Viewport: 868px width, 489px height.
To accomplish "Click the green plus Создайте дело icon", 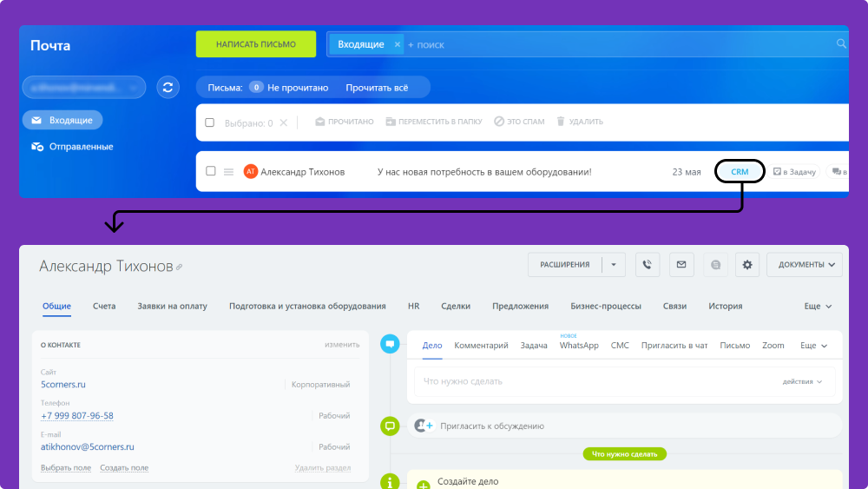I will coord(424,485).
